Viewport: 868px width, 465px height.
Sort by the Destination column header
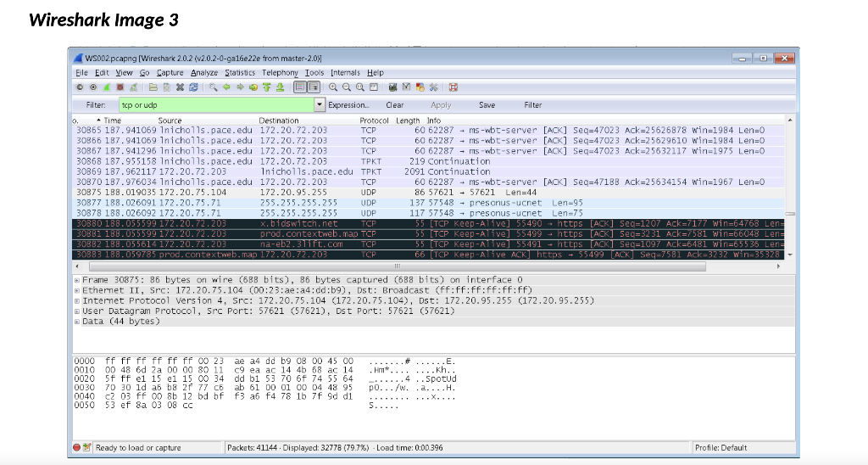coord(278,120)
